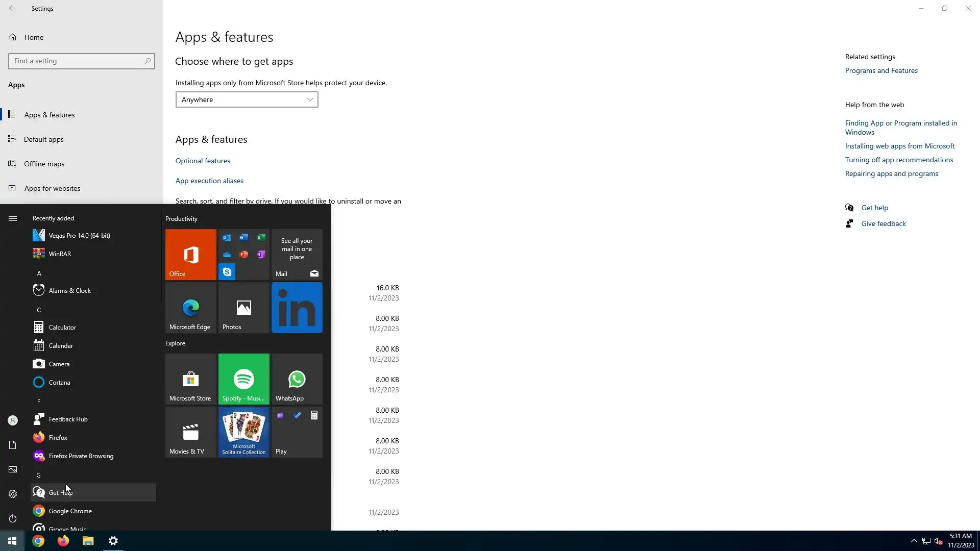The width and height of the screenshot is (980, 551).
Task: Open Firefox from the taskbar
Action: 63,541
